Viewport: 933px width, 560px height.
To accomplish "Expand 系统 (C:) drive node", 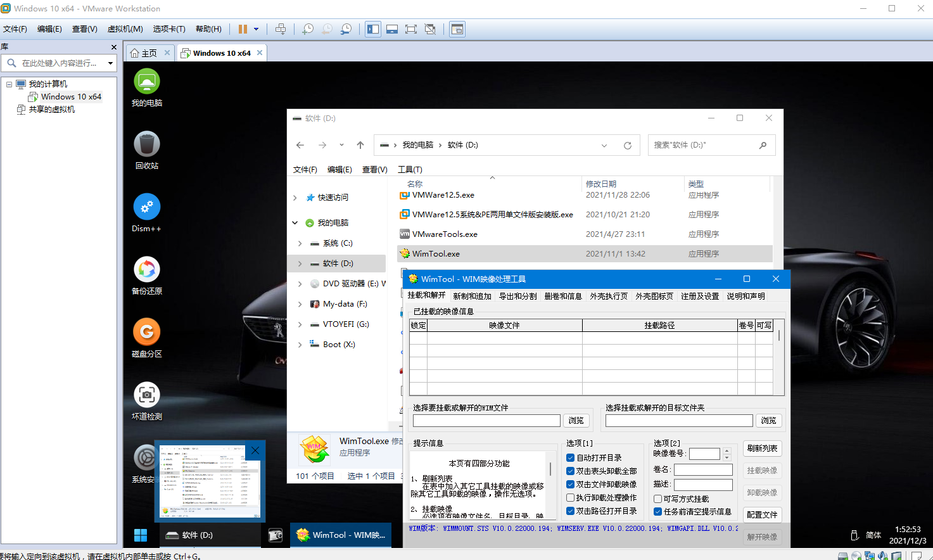I will pos(300,243).
